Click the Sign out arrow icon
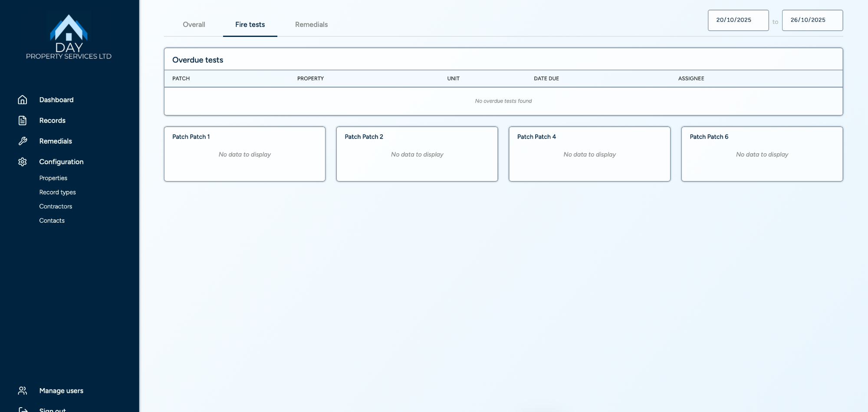The image size is (868, 412). [23, 409]
